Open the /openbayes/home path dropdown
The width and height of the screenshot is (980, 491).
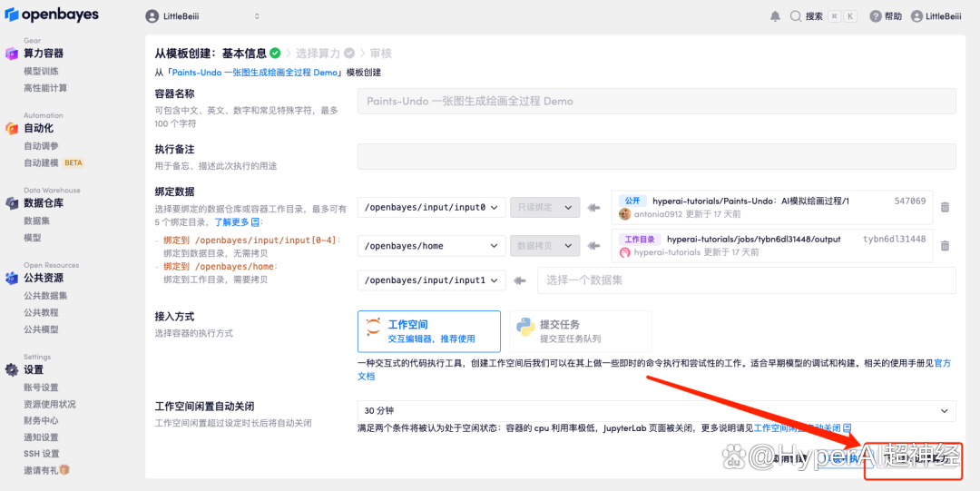pos(431,246)
